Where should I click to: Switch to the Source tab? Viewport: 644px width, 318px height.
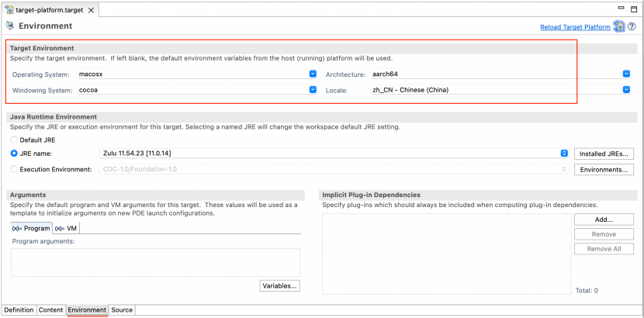pyautogui.click(x=122, y=309)
